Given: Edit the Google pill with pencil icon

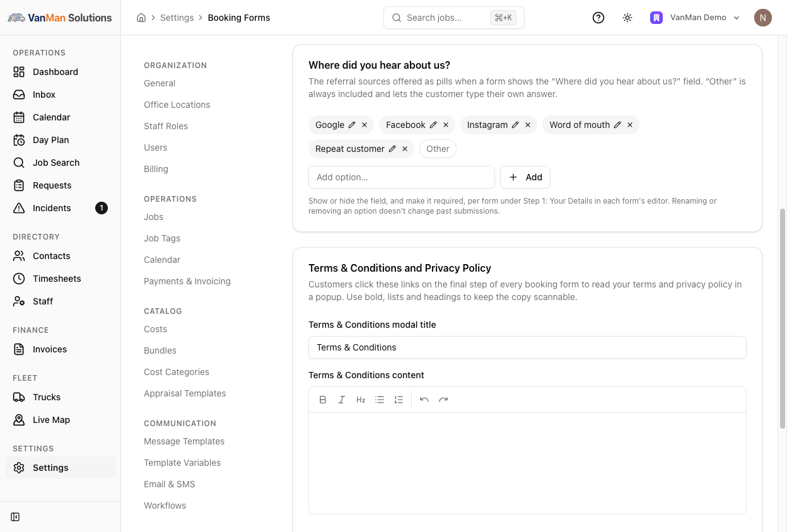Looking at the screenshot, I should click(x=352, y=125).
